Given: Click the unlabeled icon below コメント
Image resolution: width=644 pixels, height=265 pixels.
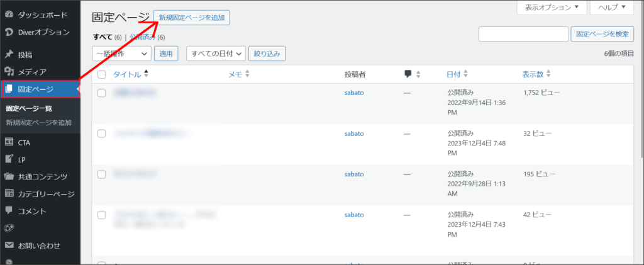Looking at the screenshot, I should [9, 228].
